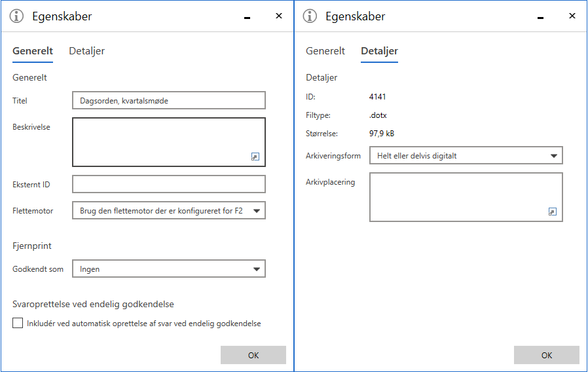The image size is (588, 372).
Task: Switch to Detaljer tab in the Titel dialog
Action: (86, 51)
